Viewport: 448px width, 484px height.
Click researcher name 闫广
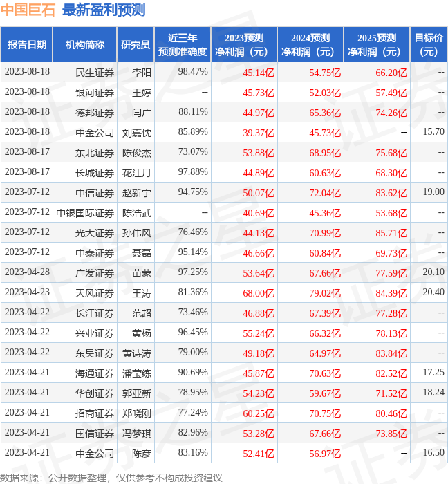(x=142, y=113)
